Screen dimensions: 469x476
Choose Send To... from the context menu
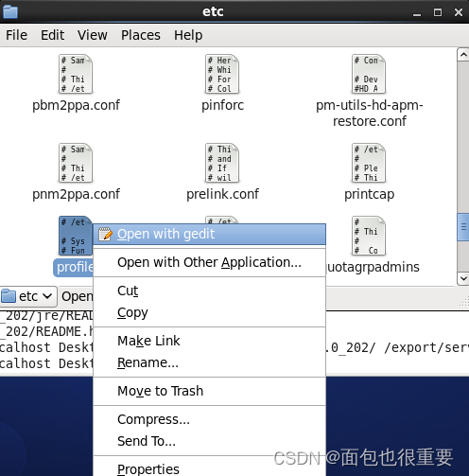coord(209,441)
